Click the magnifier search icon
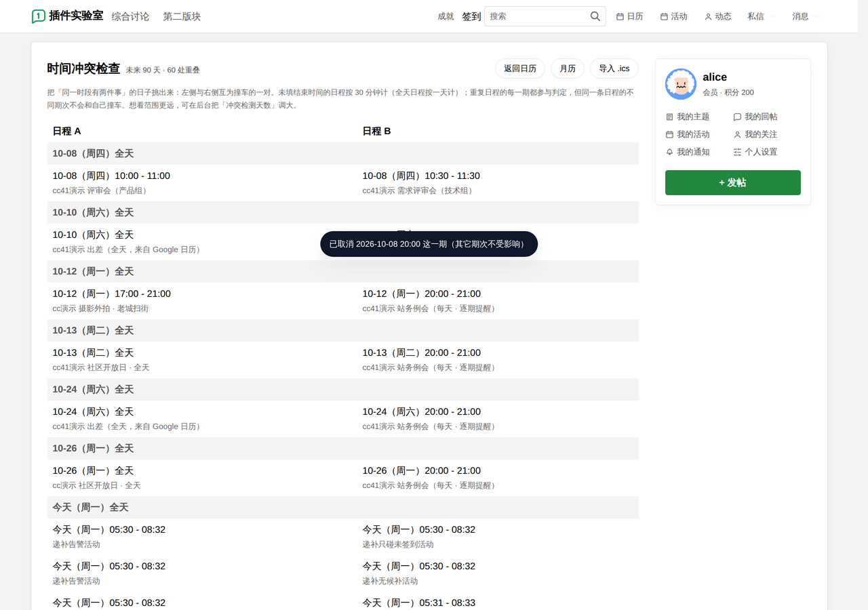Image resolution: width=868 pixels, height=610 pixels. (x=595, y=16)
